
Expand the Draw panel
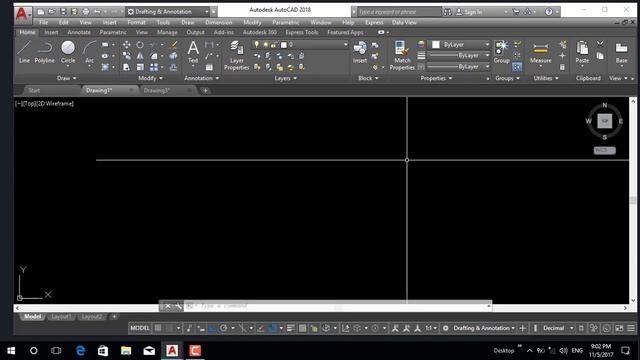click(66, 78)
